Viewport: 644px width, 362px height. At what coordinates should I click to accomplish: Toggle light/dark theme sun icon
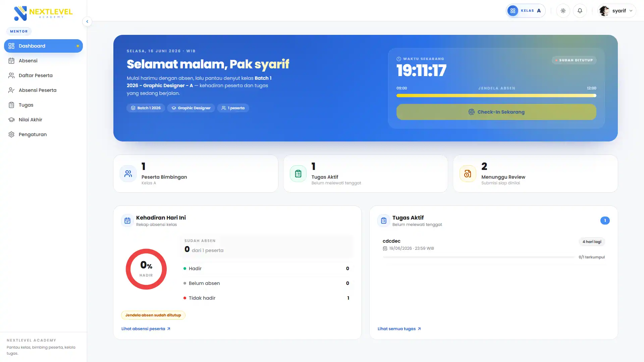[x=563, y=11]
